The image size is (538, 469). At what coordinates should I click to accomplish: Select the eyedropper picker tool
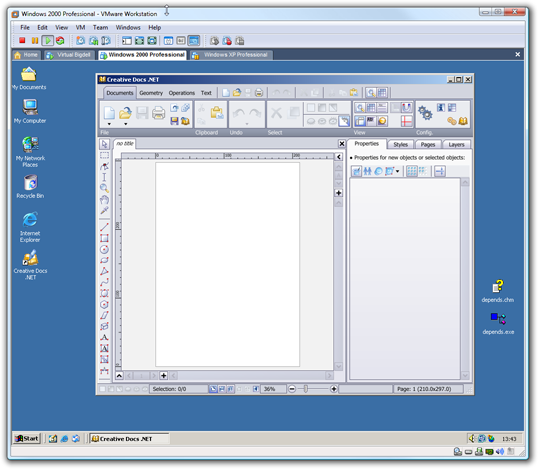click(104, 210)
